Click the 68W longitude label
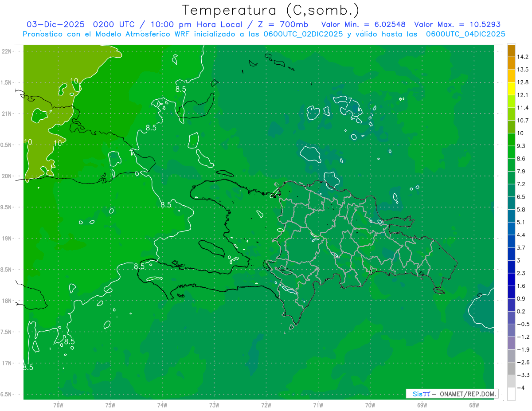The width and height of the screenshot is (532, 411). click(x=474, y=405)
